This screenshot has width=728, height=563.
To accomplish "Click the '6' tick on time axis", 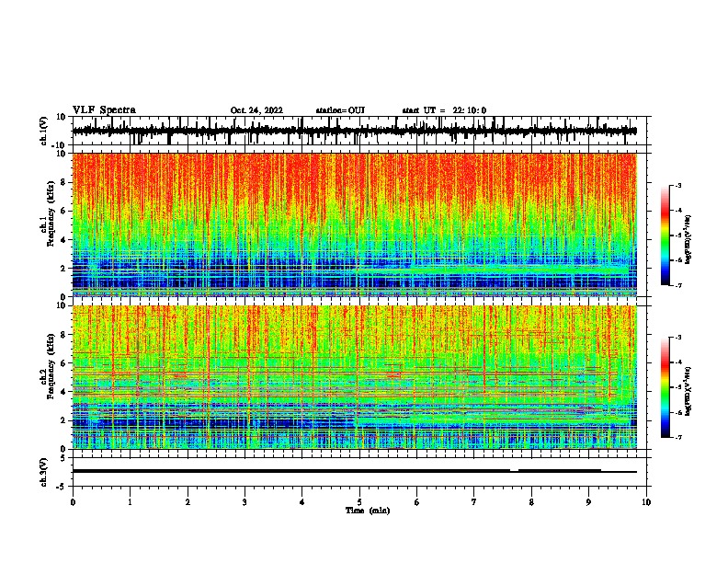I will 416,502.
